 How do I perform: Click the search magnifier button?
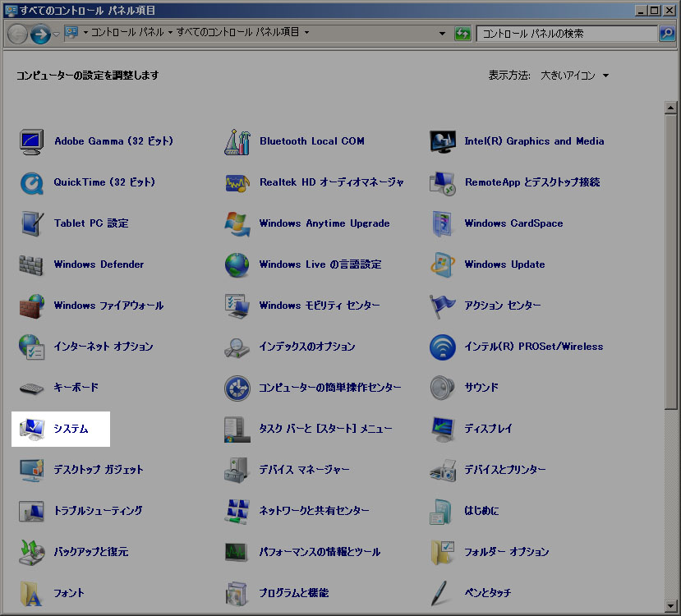(x=667, y=33)
